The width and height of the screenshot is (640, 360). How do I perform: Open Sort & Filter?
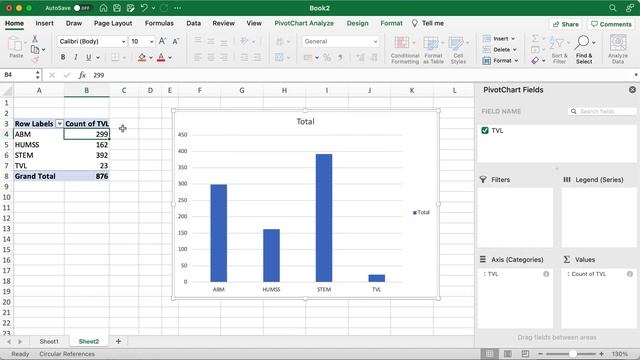(x=559, y=50)
